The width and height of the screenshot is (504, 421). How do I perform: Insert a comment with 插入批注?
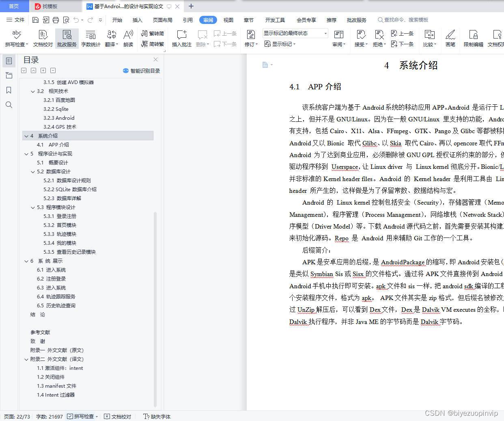pos(181,38)
